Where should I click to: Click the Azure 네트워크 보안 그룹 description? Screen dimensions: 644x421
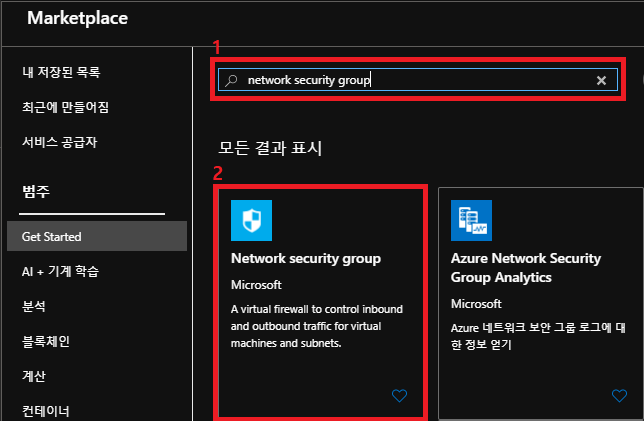(538, 336)
